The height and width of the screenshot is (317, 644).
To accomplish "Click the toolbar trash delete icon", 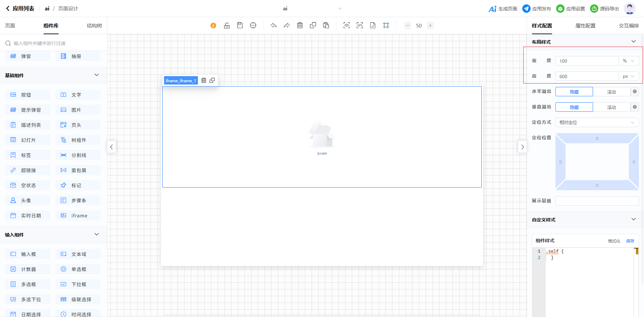I will pos(300,25).
